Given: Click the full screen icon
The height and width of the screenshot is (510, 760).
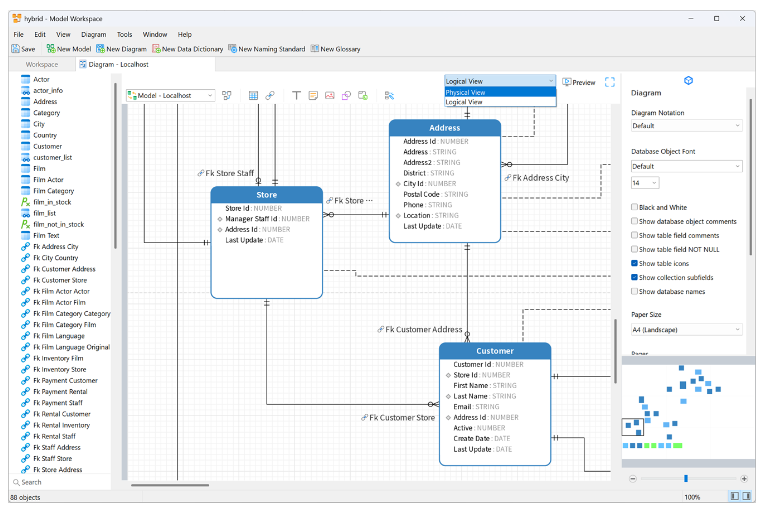Looking at the screenshot, I should (x=610, y=82).
